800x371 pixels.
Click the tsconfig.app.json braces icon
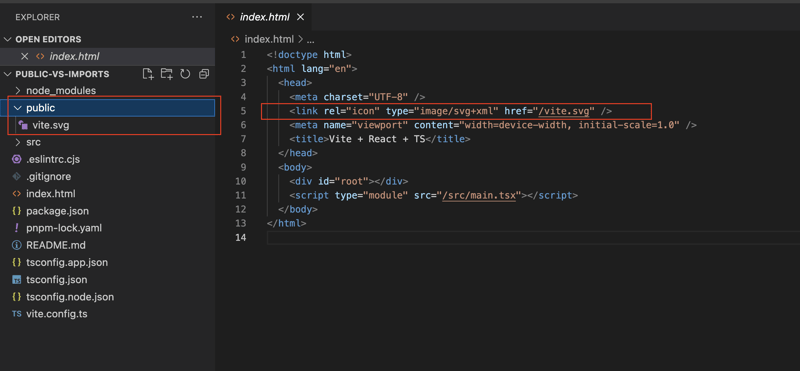tap(16, 262)
